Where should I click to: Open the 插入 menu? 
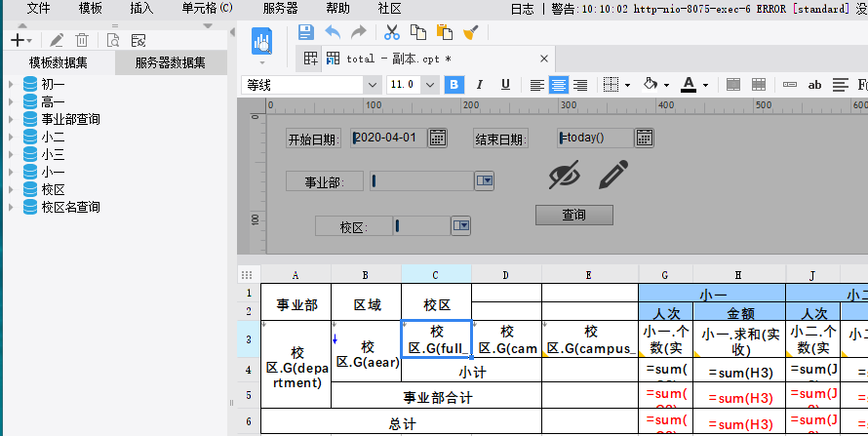point(141,9)
